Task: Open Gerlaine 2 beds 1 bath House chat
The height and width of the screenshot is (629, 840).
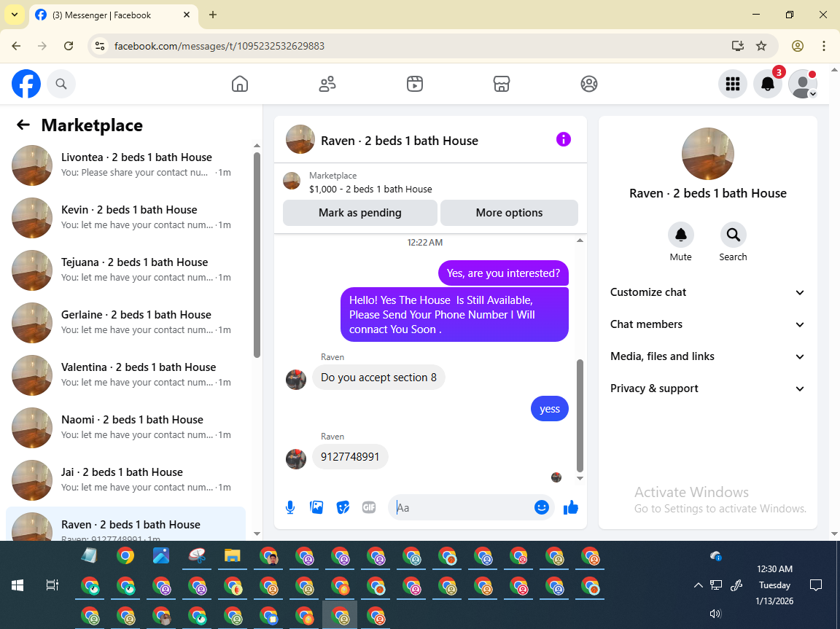Action: [x=126, y=322]
